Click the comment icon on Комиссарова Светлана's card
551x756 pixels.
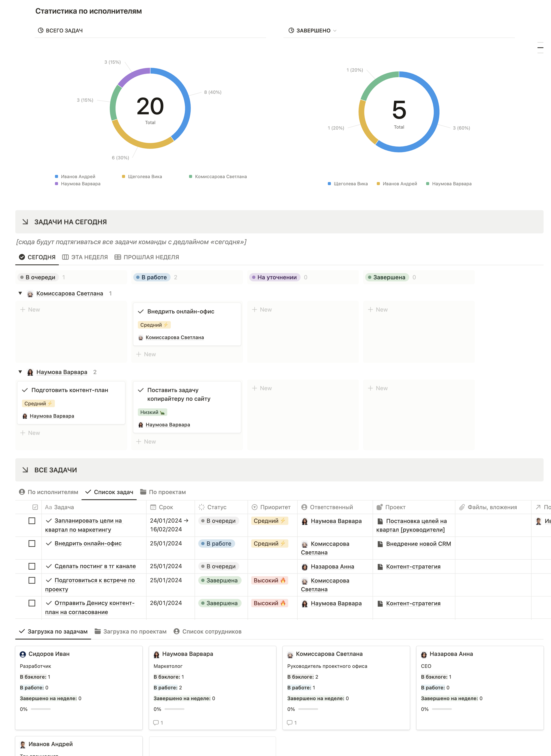pyautogui.click(x=290, y=723)
